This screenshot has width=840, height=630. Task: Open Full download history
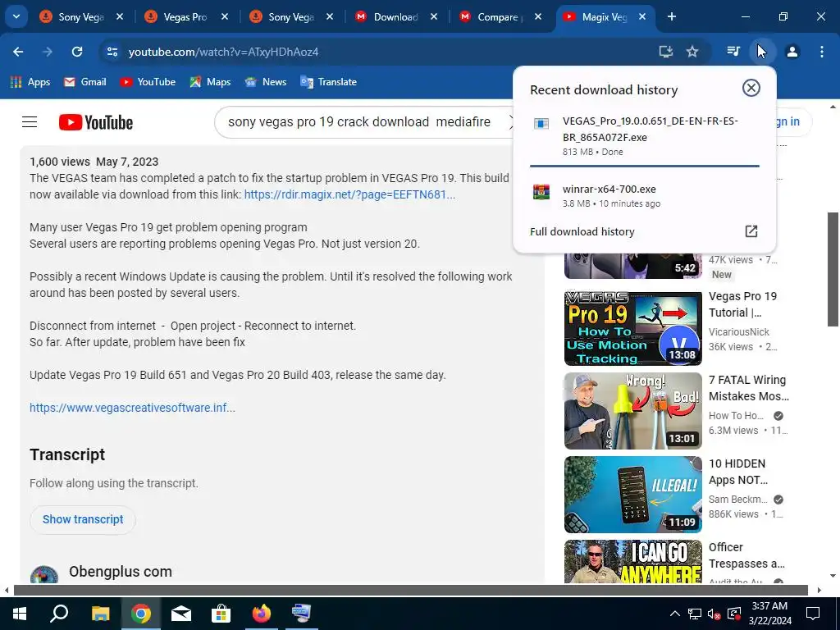582,231
